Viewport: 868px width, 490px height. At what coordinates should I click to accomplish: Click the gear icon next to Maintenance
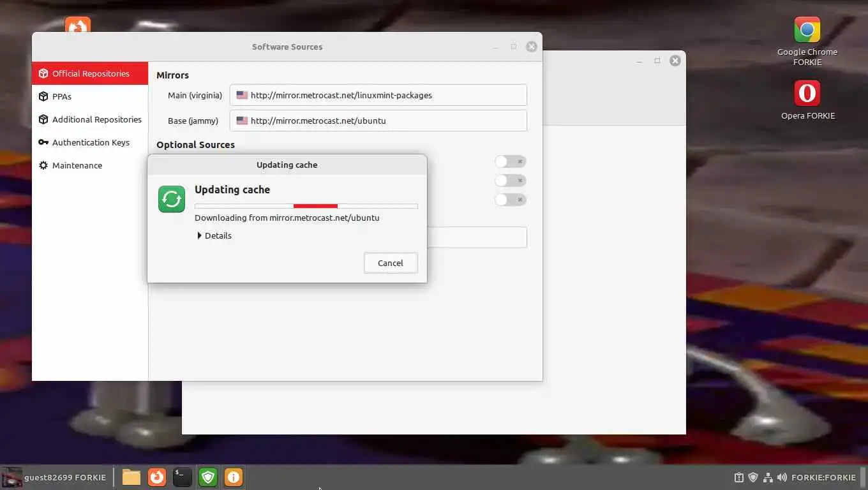pos(43,165)
